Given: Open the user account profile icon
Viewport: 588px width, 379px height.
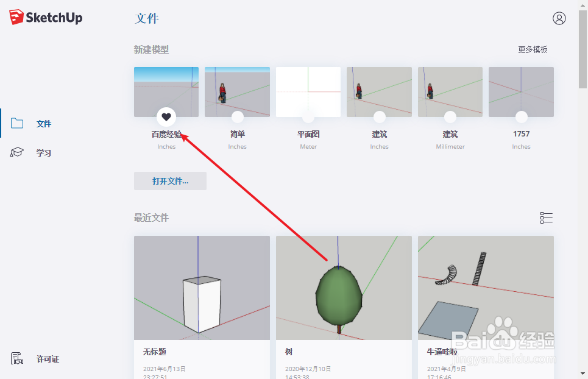Looking at the screenshot, I should [x=559, y=18].
